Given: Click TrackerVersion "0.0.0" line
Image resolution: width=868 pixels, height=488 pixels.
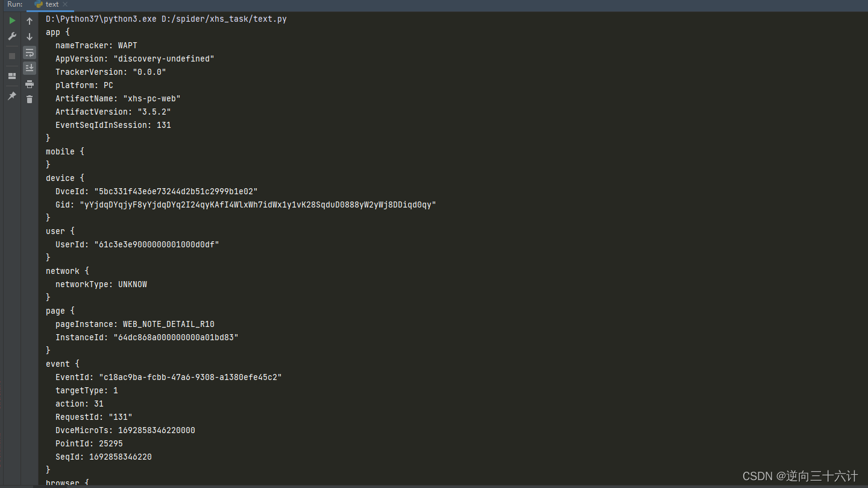Looking at the screenshot, I should (x=111, y=72).
